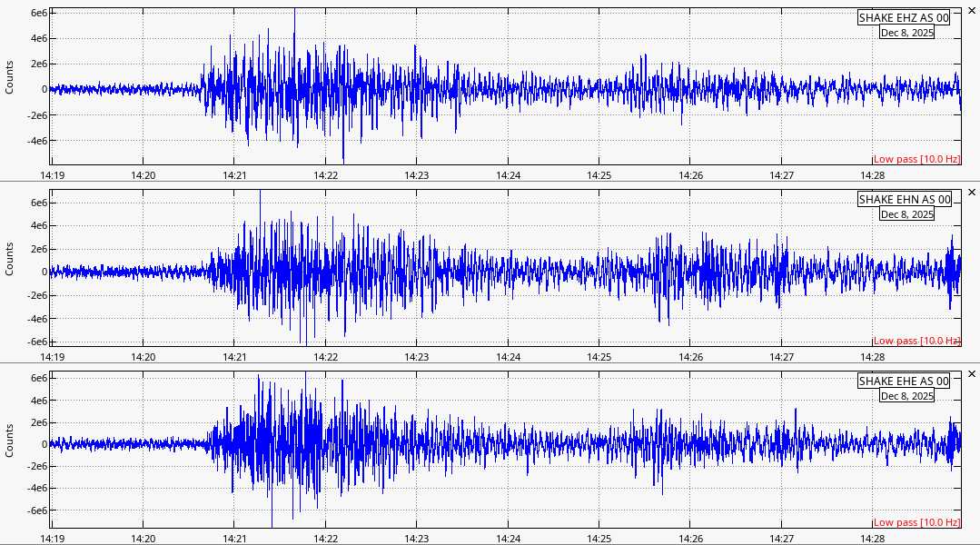This screenshot has width=980, height=545.
Task: Click the EHN Low pass [10.0 Hz] label
Action: coord(916,341)
